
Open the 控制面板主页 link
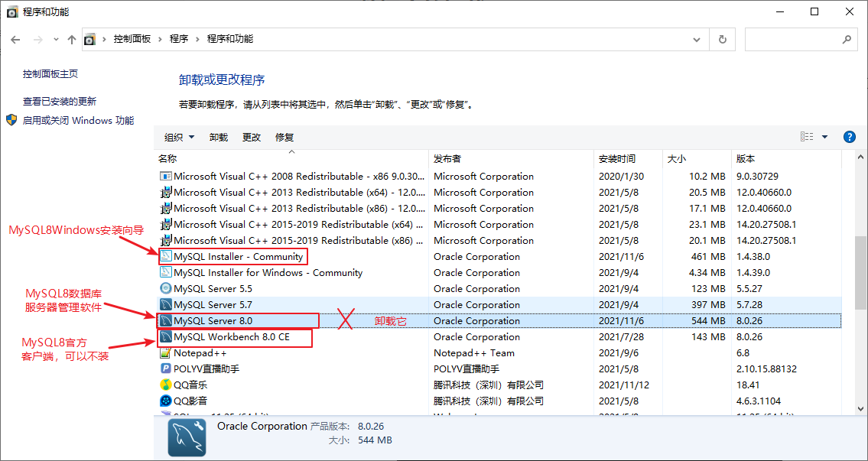[x=50, y=73]
